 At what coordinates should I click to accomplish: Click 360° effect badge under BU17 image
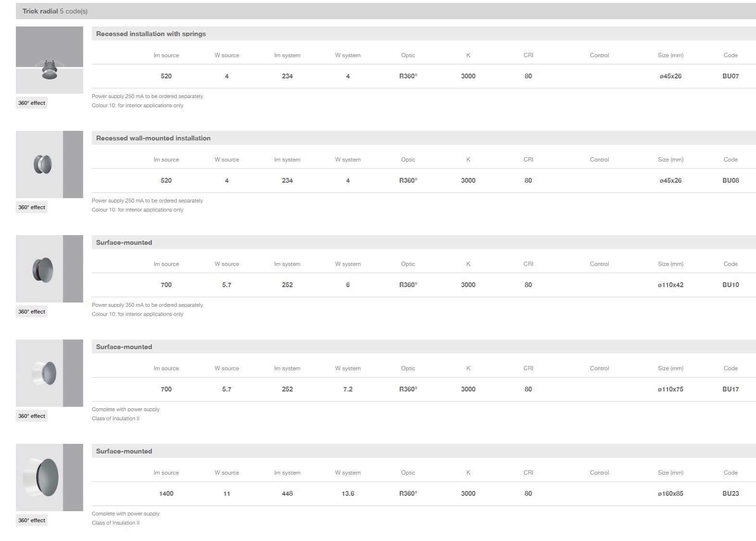coord(32,416)
